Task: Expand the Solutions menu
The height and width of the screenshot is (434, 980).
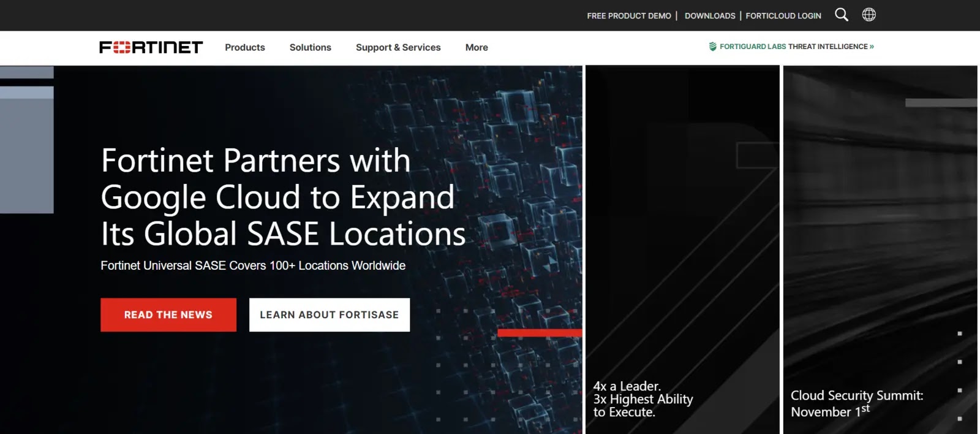Action: 310,47
